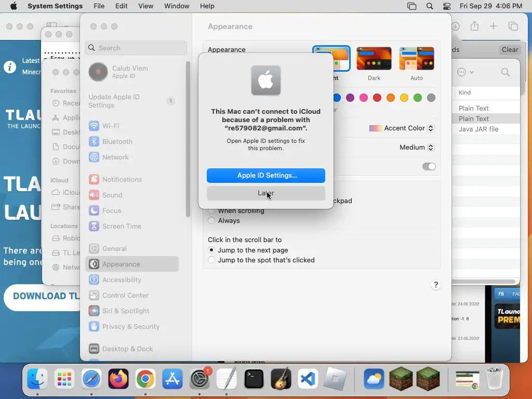This screenshot has height=399, width=532.
Task: Choose the green accent color
Action: click(x=418, y=98)
